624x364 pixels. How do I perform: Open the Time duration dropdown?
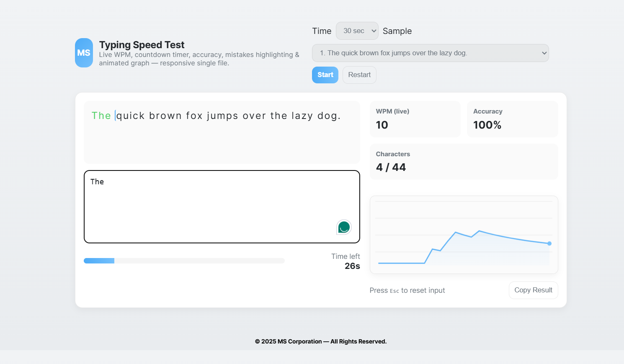(357, 31)
